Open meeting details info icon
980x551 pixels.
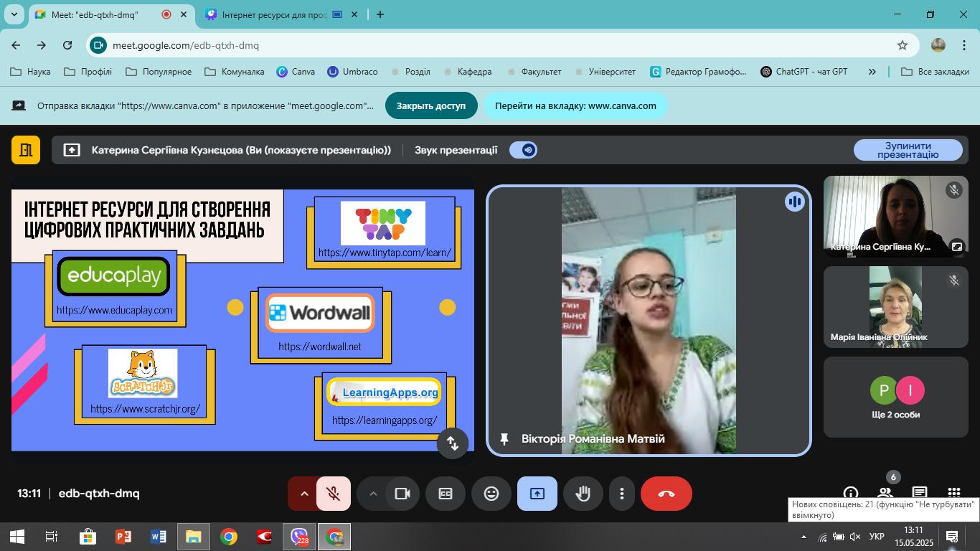click(x=851, y=494)
